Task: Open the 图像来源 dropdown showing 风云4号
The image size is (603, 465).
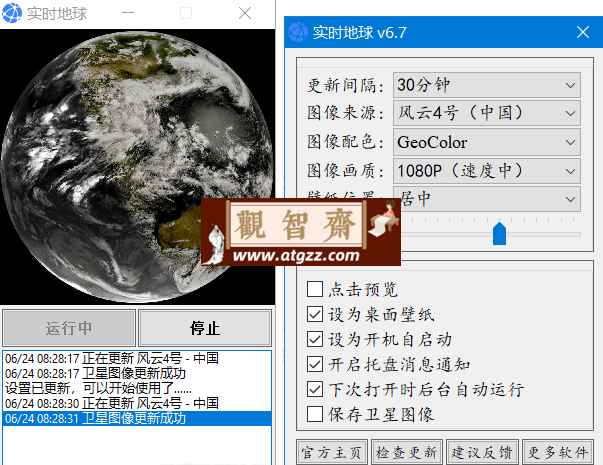Action: tap(486, 113)
